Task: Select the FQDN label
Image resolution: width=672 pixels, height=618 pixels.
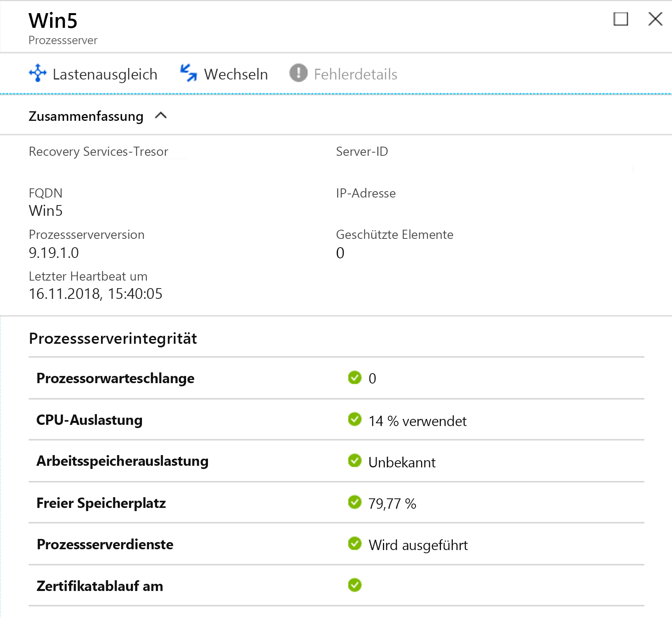Action: 45,193
